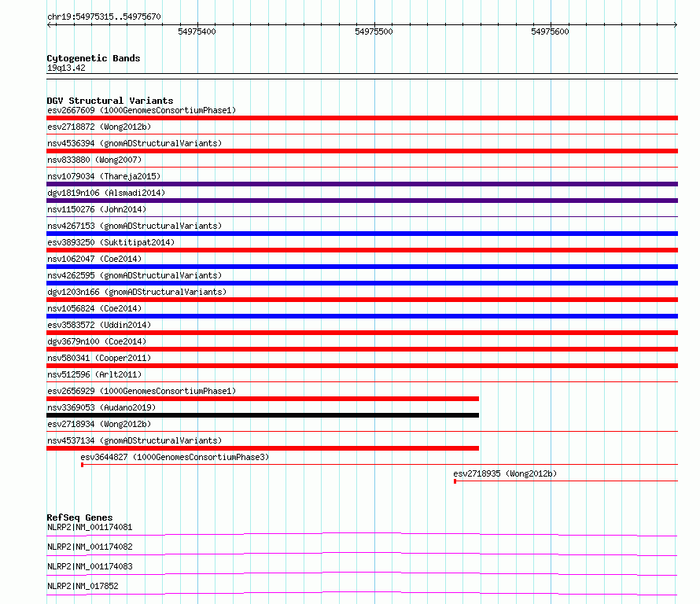Click the 54975500 ruler tick label
Image resolution: width=700 pixels, height=604 pixels.
(374, 31)
